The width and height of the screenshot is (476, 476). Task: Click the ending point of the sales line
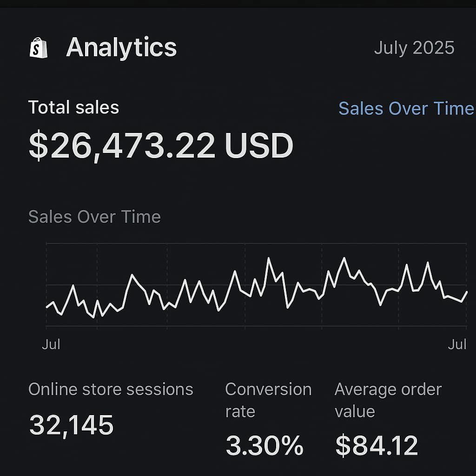click(x=467, y=292)
